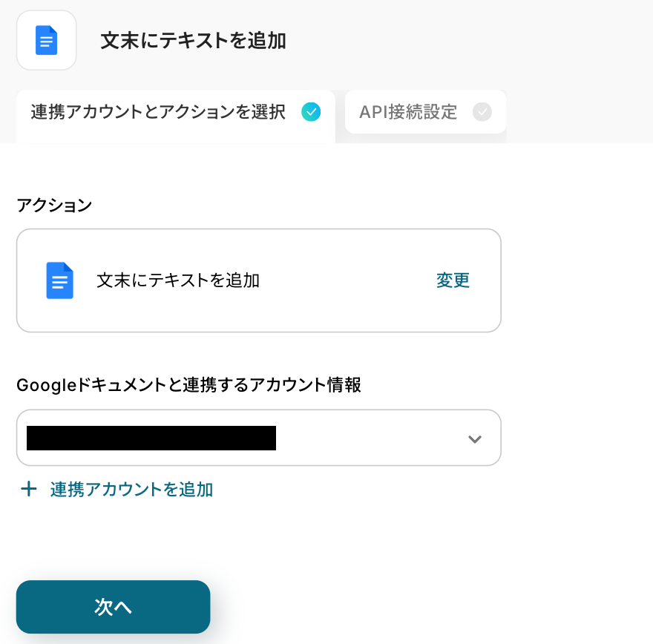653x644 pixels.
Task: Click the 連携アカウントを追加 link
Action: pos(131,489)
